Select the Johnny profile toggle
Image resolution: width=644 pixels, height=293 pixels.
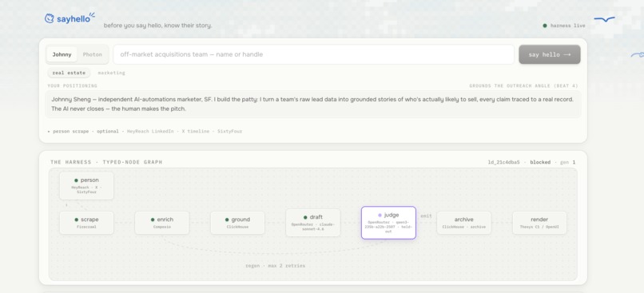pyautogui.click(x=62, y=54)
